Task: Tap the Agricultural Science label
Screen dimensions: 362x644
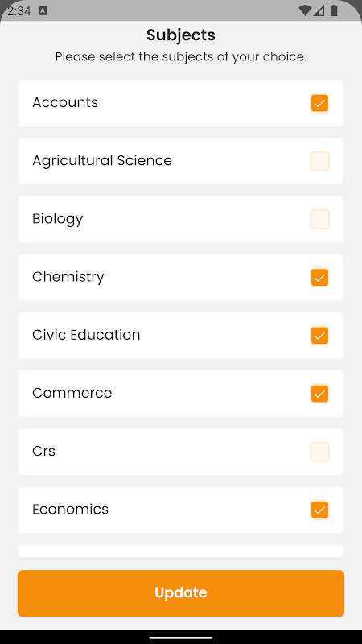Action: tap(102, 160)
